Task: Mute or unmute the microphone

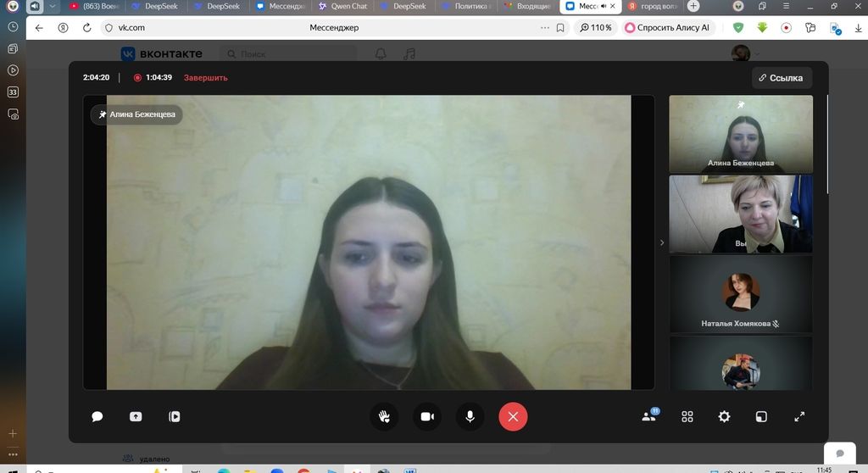Action: pos(470,416)
